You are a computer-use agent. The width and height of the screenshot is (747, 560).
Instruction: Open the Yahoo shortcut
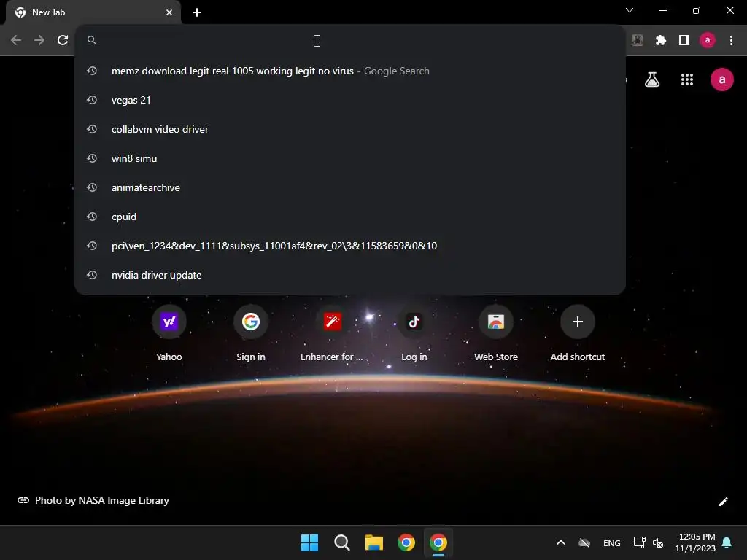tap(169, 333)
